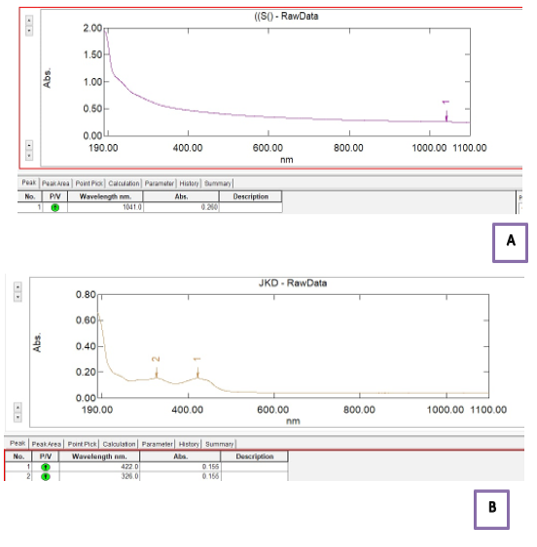Switch to Peak tab below the JKD graph
Image resolution: width=537 pixels, height=547 pixels.
click(x=17, y=443)
